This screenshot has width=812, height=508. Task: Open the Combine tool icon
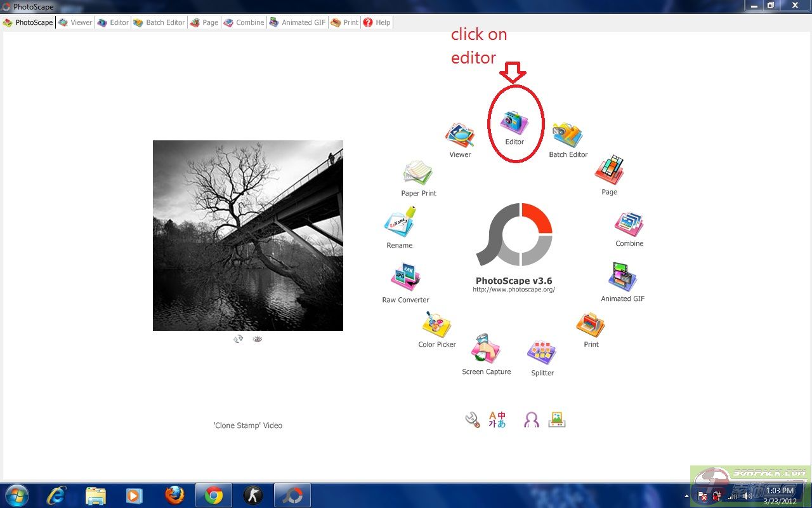pos(629,224)
